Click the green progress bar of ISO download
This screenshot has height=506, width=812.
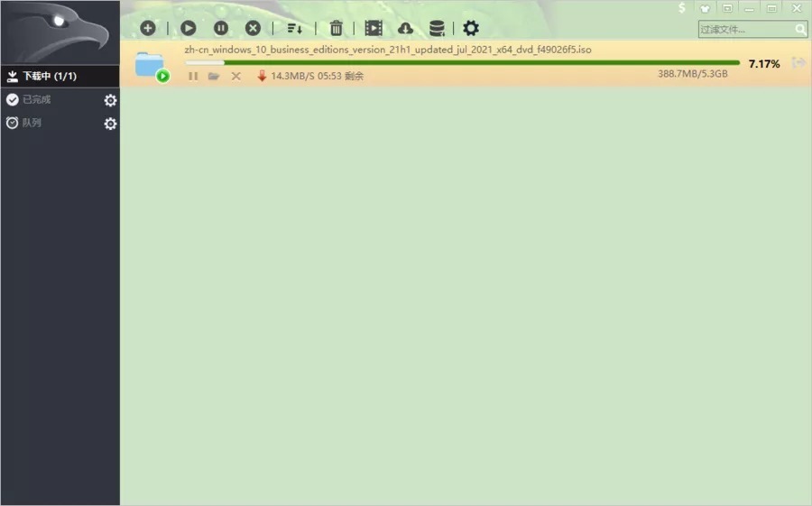point(463,62)
